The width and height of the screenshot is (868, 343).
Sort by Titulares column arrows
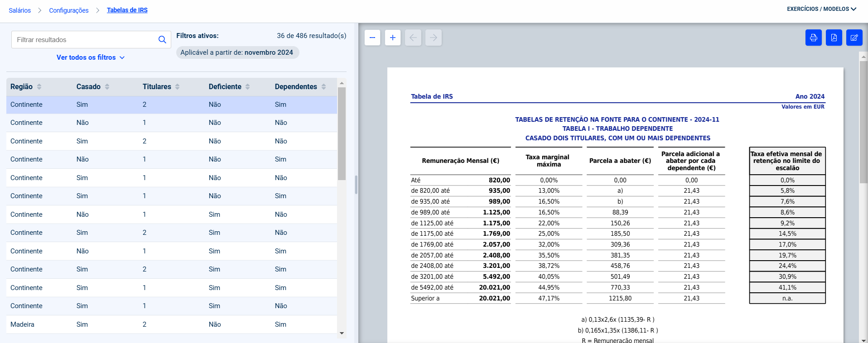pos(178,86)
